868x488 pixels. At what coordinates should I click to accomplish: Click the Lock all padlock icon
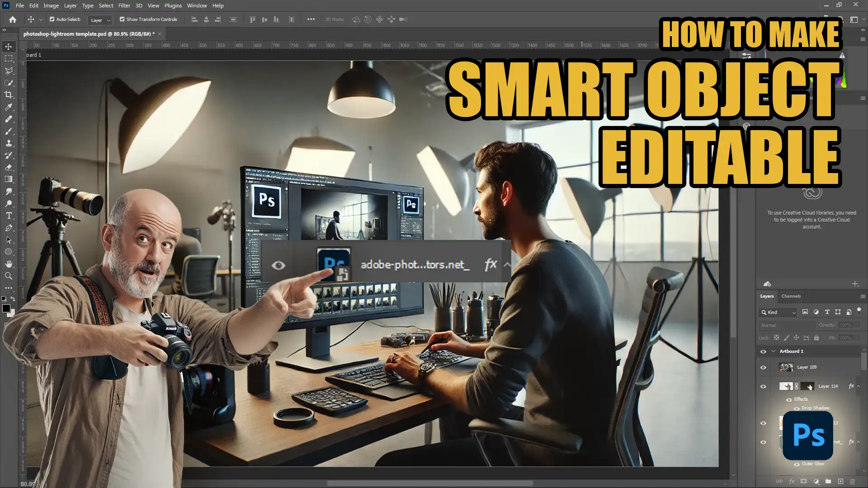click(816, 338)
